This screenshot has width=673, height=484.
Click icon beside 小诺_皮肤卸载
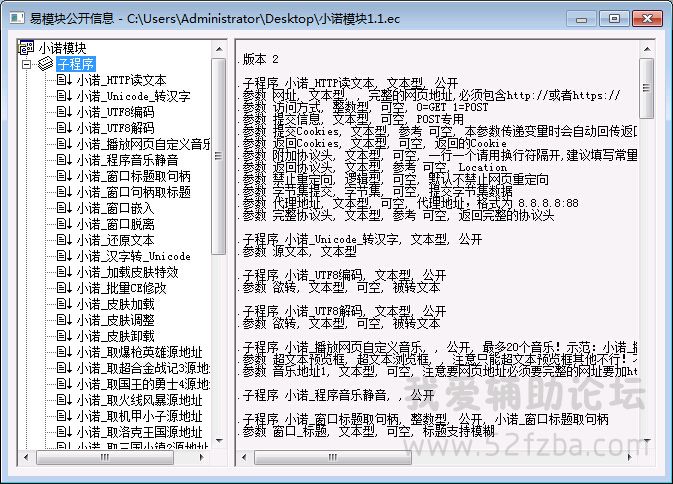click(x=64, y=336)
